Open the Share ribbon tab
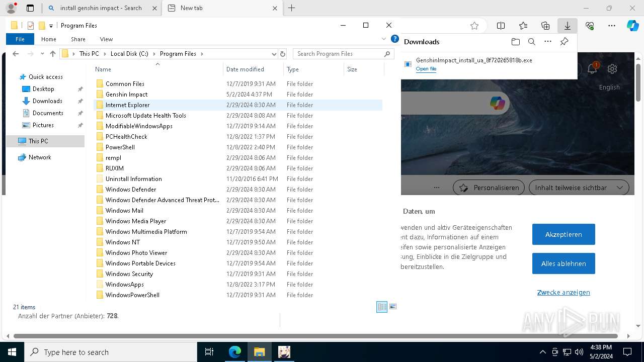This screenshot has height=362, width=644. [x=78, y=39]
